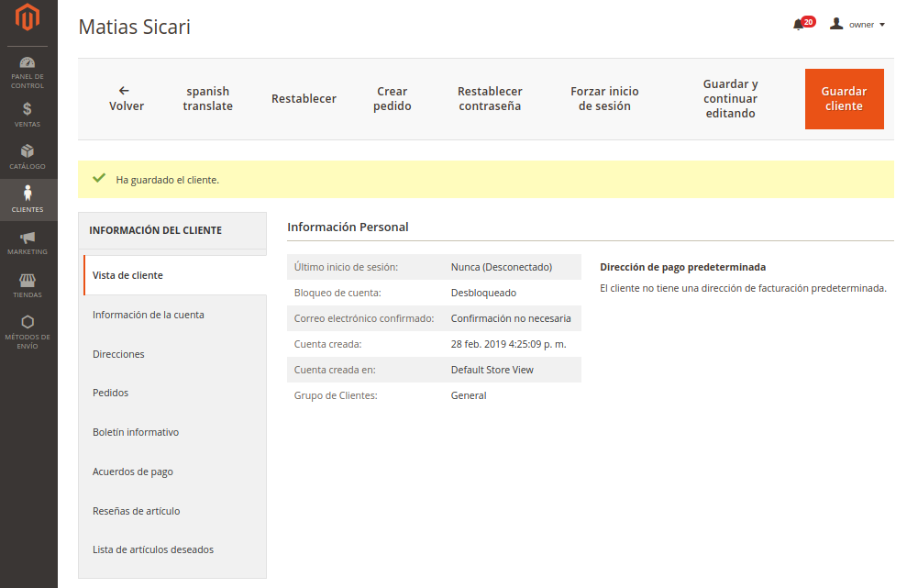Open the Pedidos tab
Viewport: 907px width, 588px height.
tap(175, 393)
